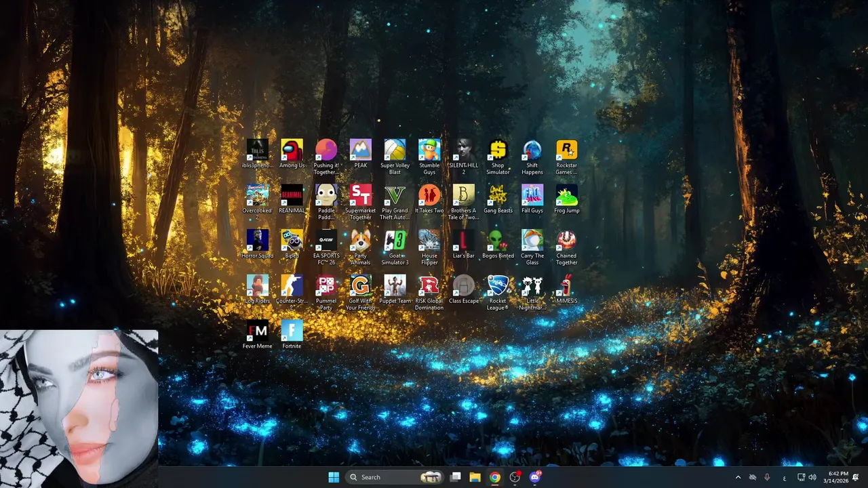868x488 pixels.
Task: Select the REANIMAL desktop icon
Action: coord(292,199)
